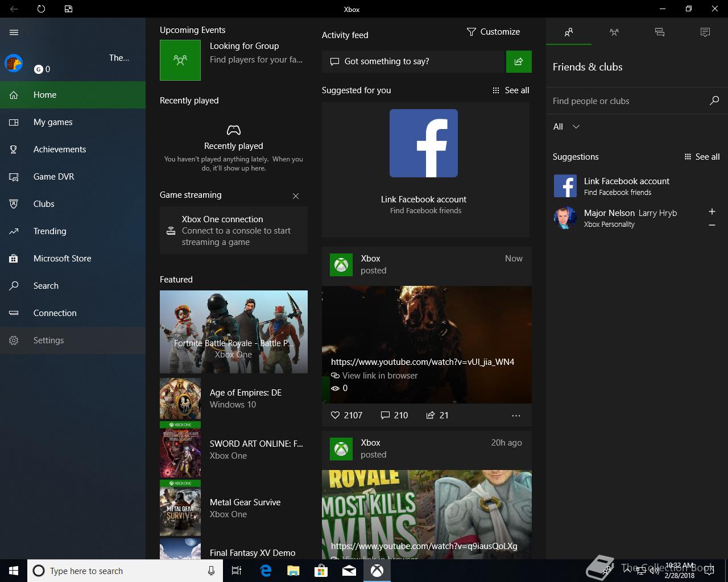The height and width of the screenshot is (582, 728).
Task: Click the multi-window icon in title bar
Action: (x=68, y=9)
